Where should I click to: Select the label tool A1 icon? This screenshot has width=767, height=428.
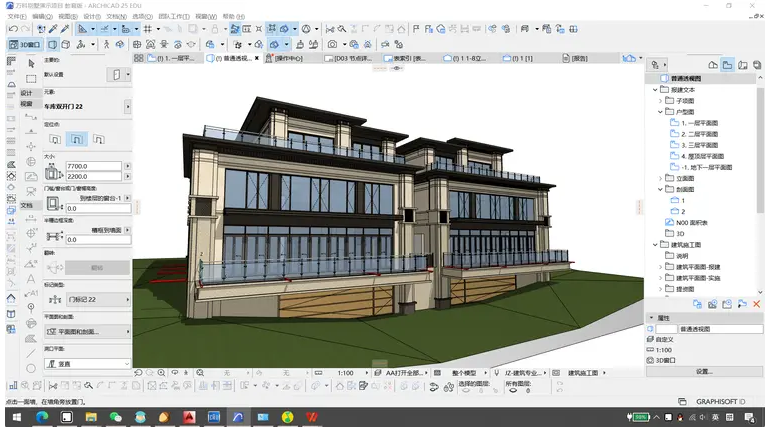[31, 293]
